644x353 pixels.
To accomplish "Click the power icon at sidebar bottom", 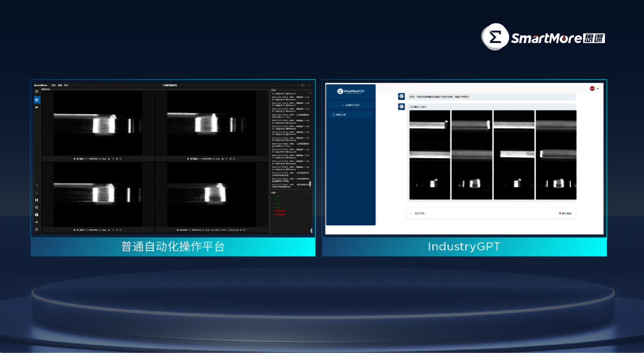I will click(37, 229).
